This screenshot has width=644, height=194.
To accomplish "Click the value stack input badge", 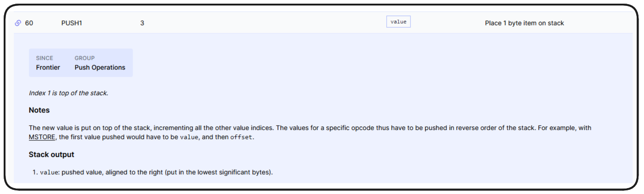I will 398,22.
